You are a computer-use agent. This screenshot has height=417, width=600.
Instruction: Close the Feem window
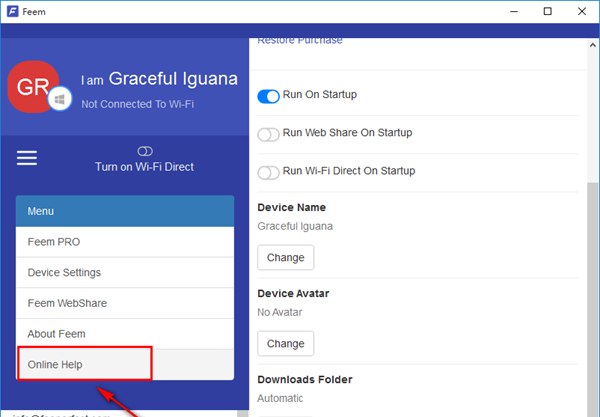[582, 11]
